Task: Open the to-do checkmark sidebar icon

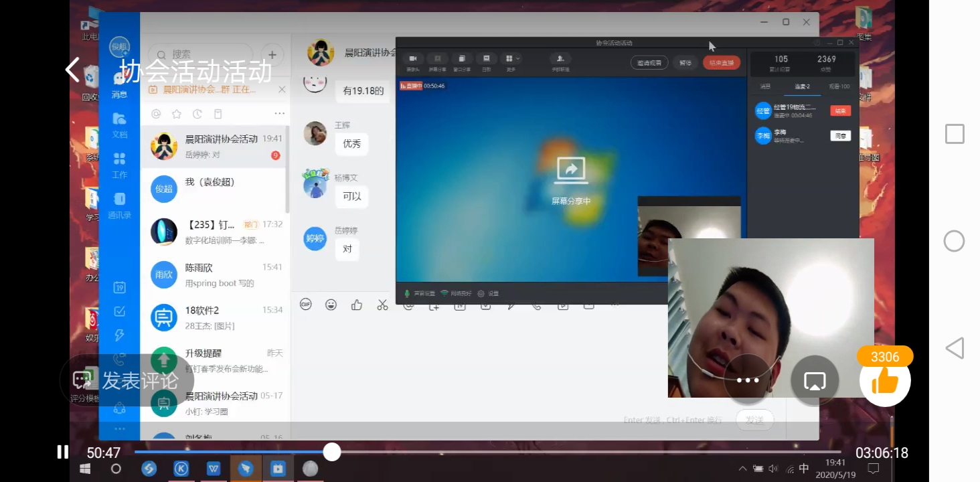Action: pos(119,311)
